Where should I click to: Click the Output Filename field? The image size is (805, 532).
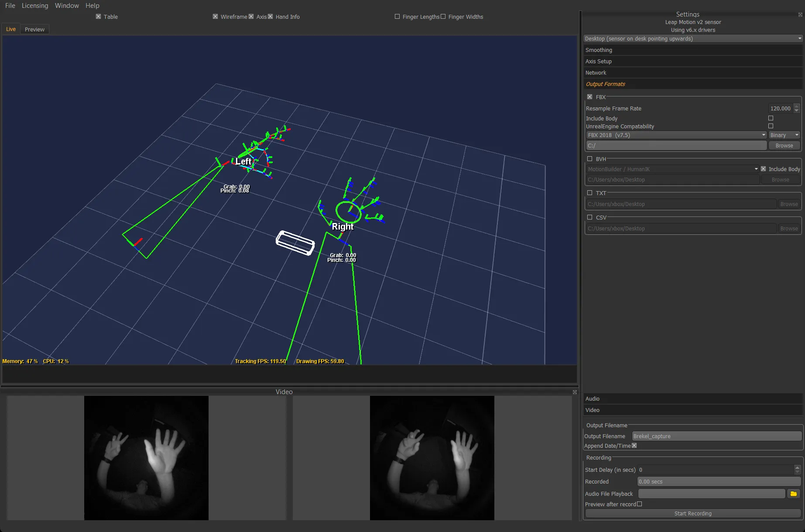click(716, 436)
